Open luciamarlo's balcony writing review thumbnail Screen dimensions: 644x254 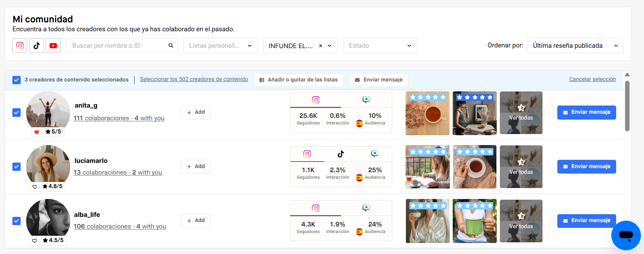428,167
